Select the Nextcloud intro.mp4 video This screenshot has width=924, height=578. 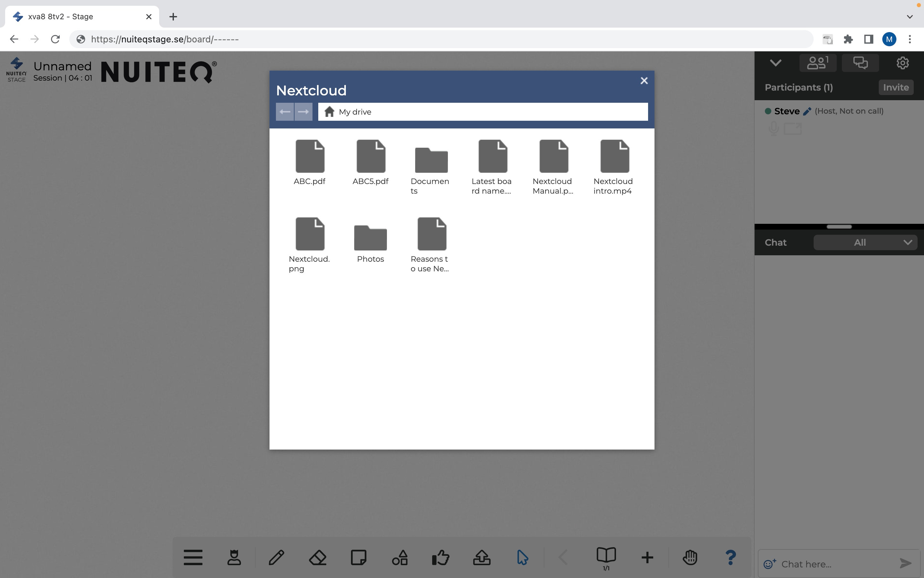click(x=614, y=167)
